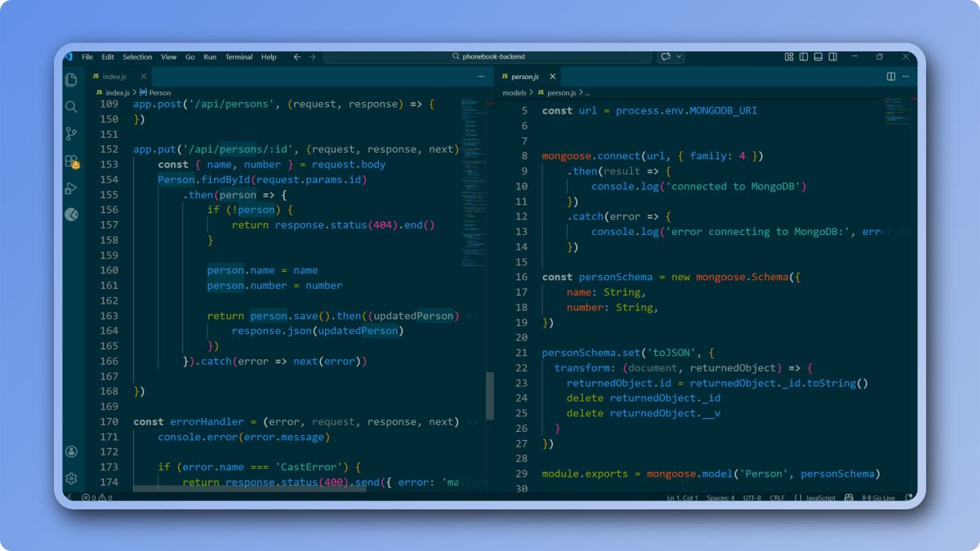Click the VS Code logo in title bar
Screen dimensions: 980x551
(69, 57)
